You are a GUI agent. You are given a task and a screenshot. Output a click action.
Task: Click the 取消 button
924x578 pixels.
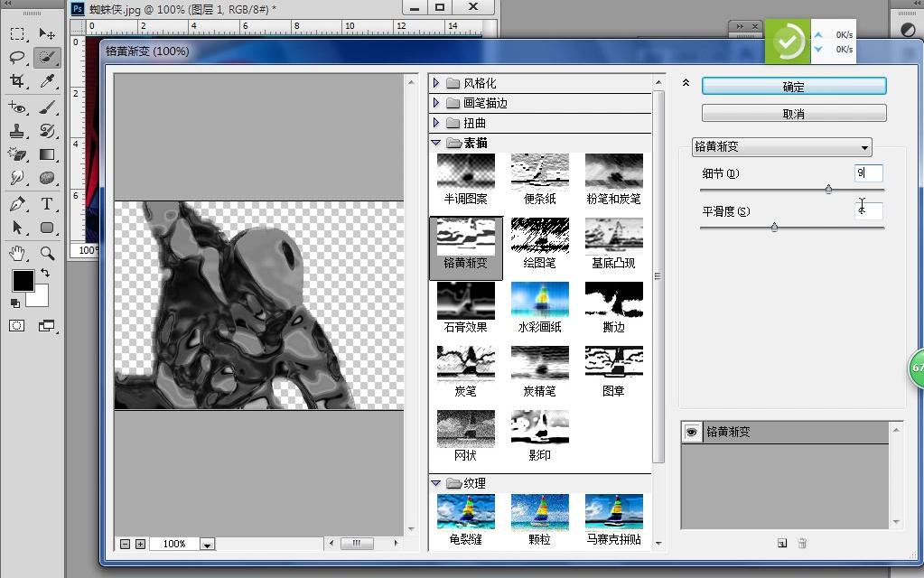pyautogui.click(x=793, y=112)
